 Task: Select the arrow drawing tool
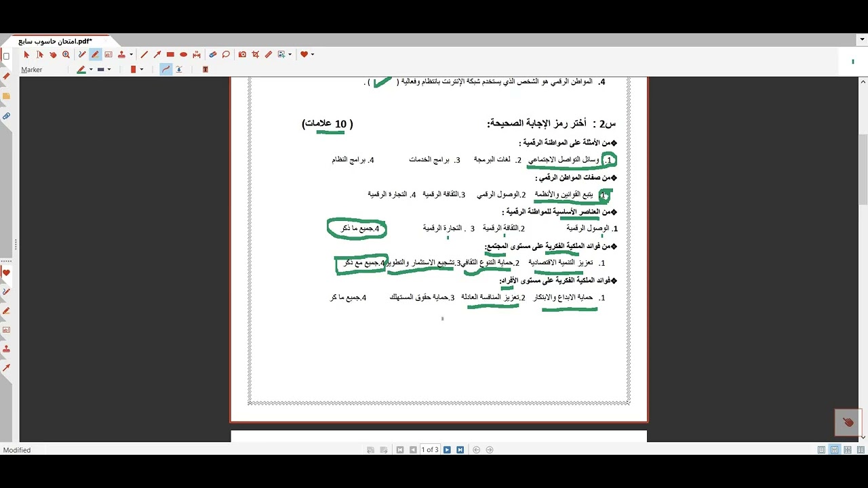[157, 55]
